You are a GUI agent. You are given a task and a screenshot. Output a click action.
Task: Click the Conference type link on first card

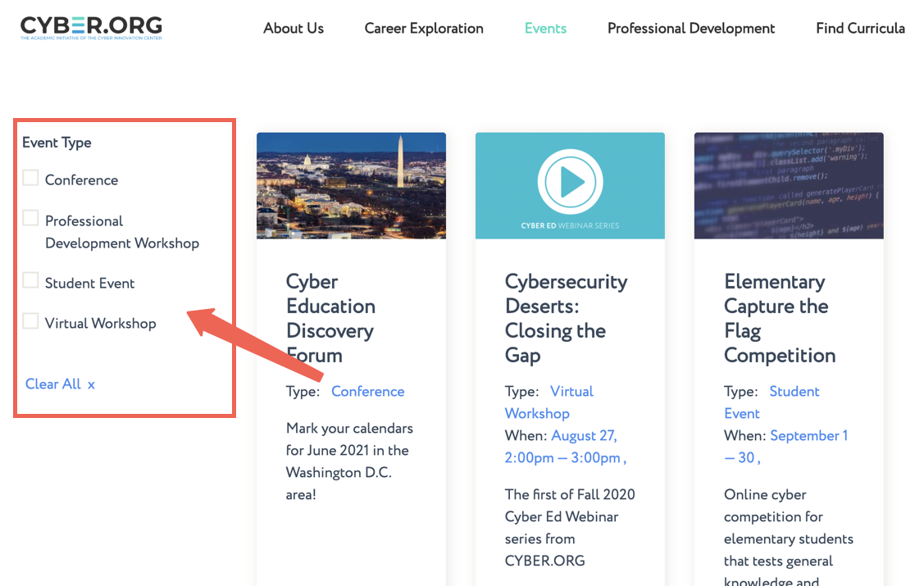(x=367, y=392)
